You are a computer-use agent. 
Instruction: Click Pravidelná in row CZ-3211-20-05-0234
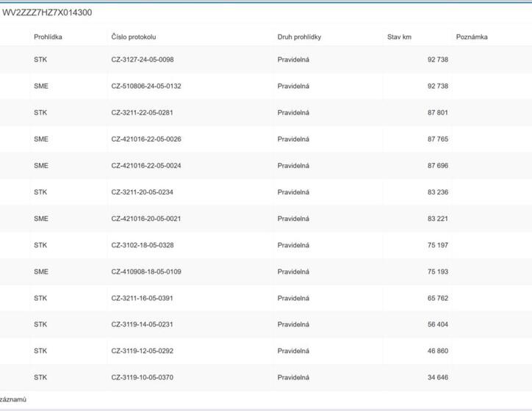(293, 192)
